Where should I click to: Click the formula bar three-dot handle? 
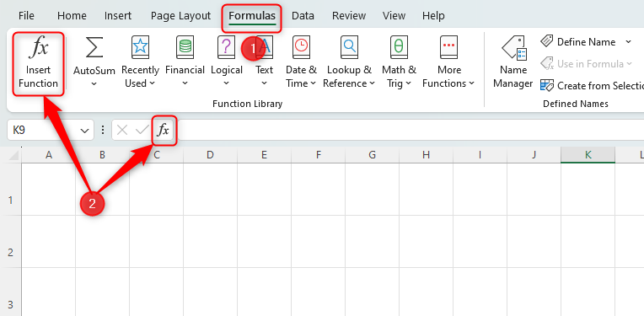click(x=103, y=131)
